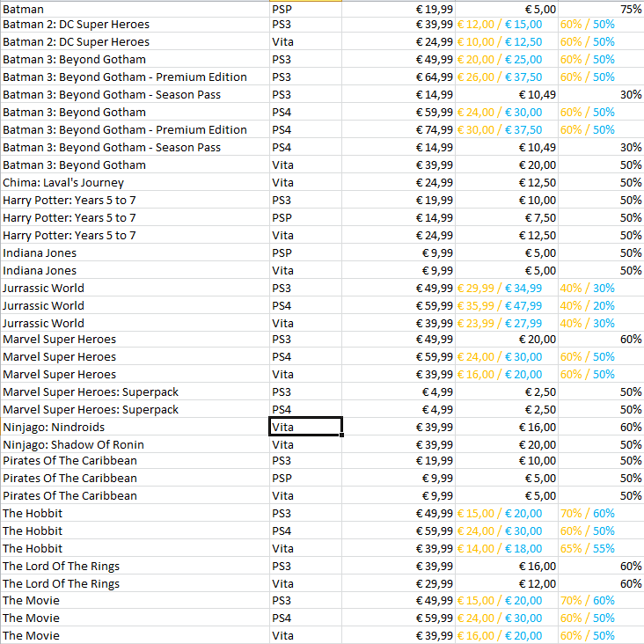Image resolution: width=644 pixels, height=644 pixels.
Task: Select the '€ 29,99 / € 34,99' cell
Action: [507, 288]
